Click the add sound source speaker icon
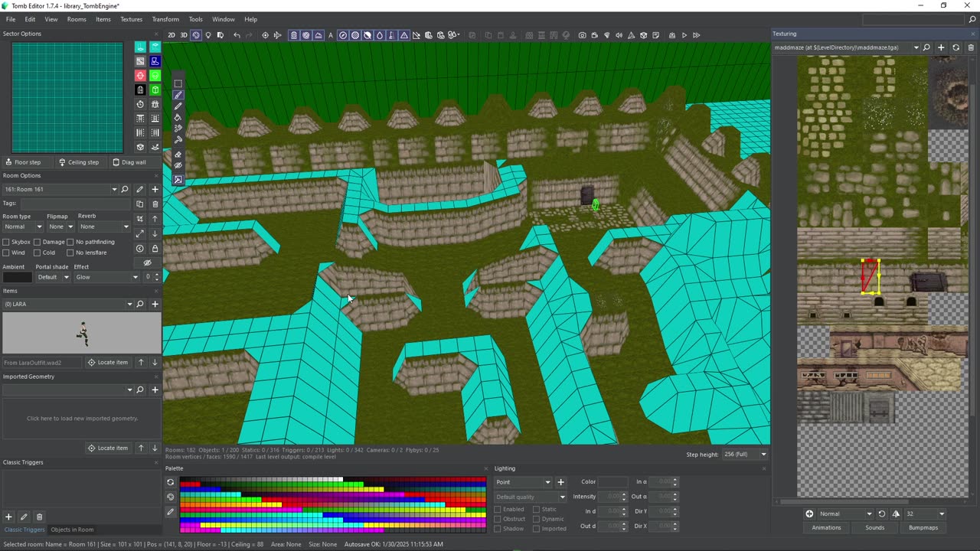The height and width of the screenshot is (551, 980). [619, 35]
